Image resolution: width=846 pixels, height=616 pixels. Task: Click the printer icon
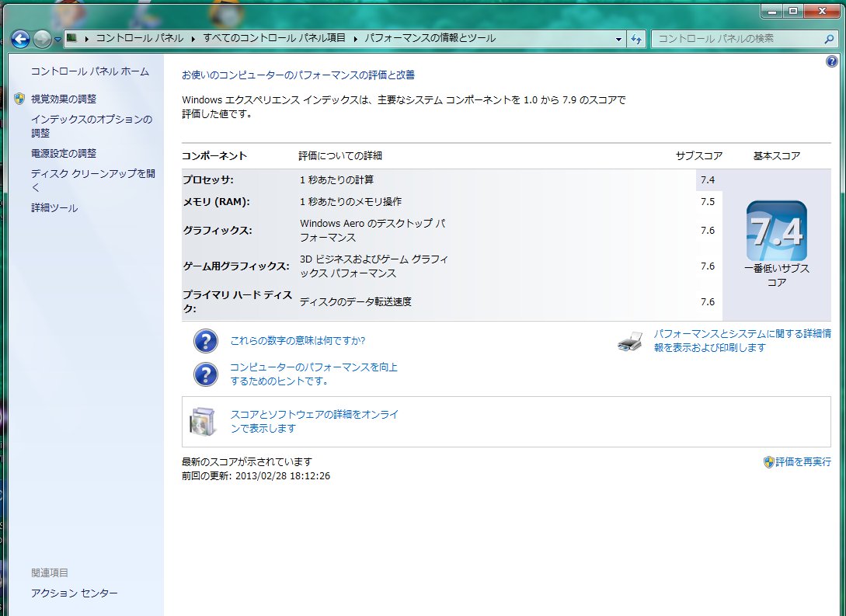pyautogui.click(x=630, y=342)
